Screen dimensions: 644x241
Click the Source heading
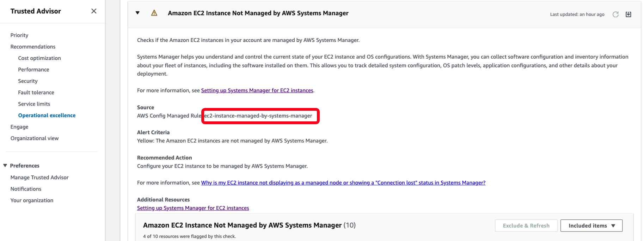(146, 107)
